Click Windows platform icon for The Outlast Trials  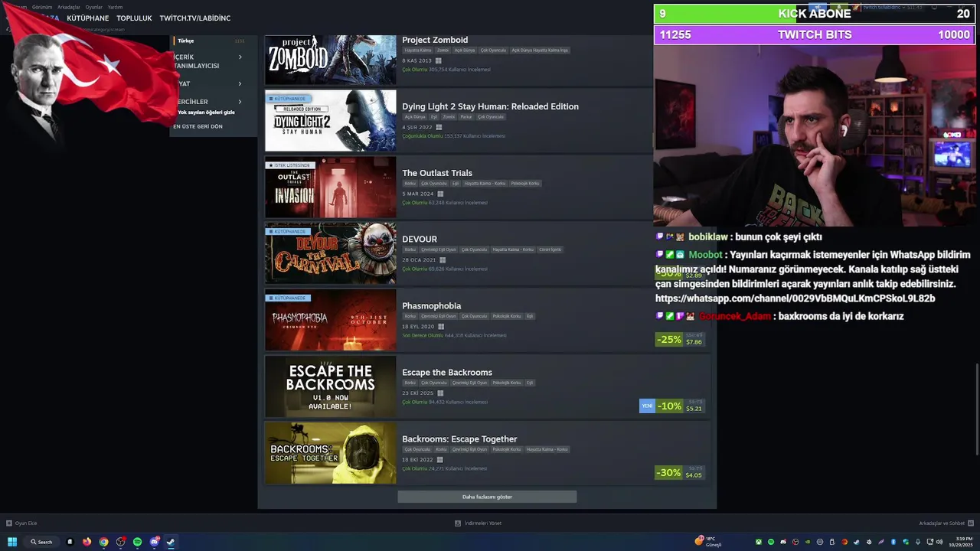(440, 194)
